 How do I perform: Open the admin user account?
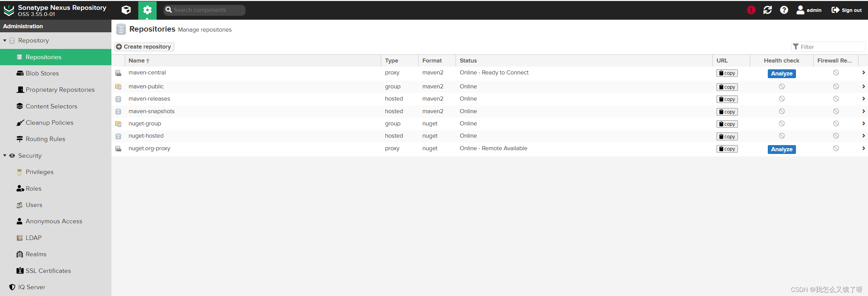pos(809,10)
